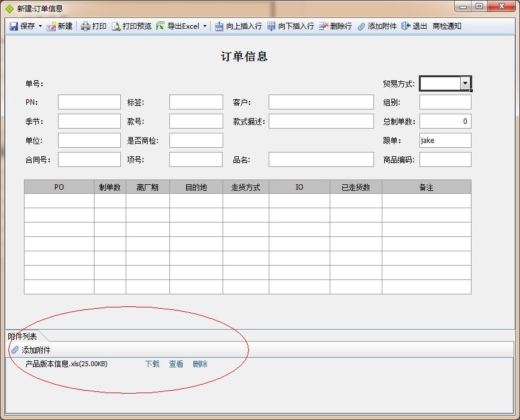Expand the 导出Excel dropdown arrow
Screen dimensions: 520x420
[x=205, y=26]
